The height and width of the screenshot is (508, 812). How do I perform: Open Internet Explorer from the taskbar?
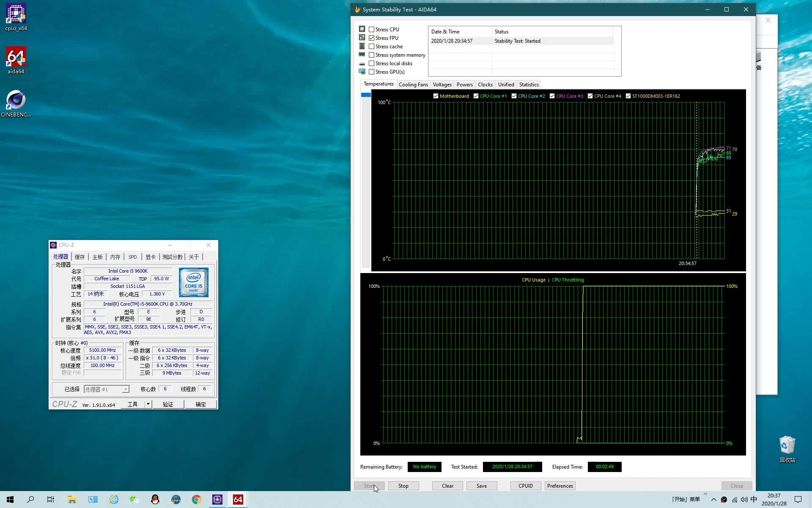click(x=114, y=500)
